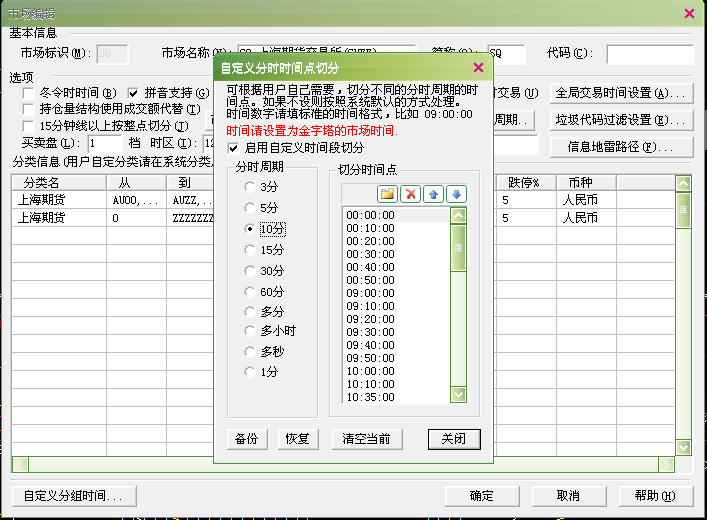
Task: Click the red X delete time point icon
Action: (409, 193)
